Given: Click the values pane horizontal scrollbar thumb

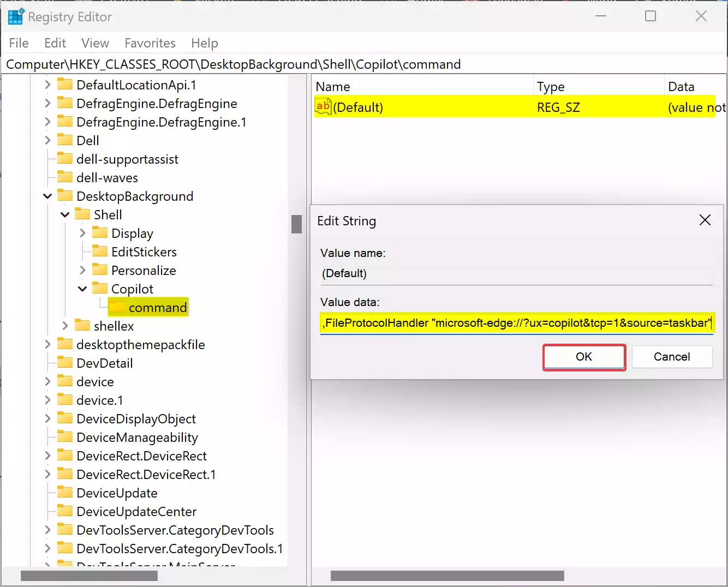Looking at the screenshot, I should coord(447,576).
